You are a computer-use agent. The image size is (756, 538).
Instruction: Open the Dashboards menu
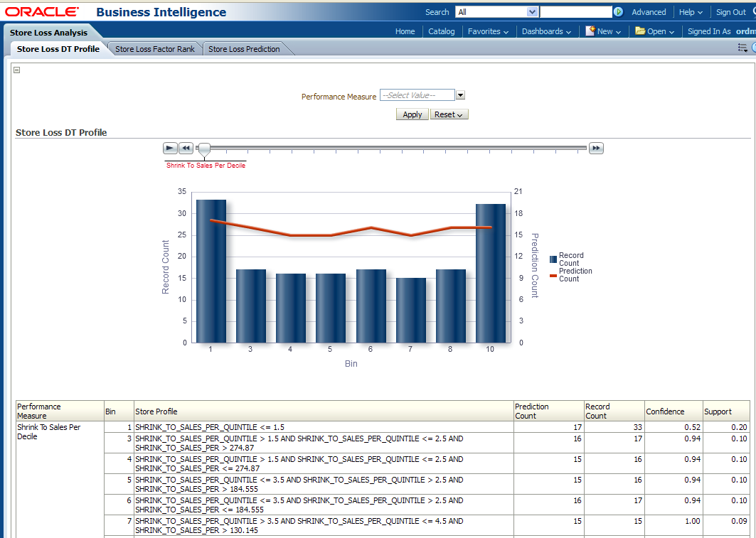point(546,31)
